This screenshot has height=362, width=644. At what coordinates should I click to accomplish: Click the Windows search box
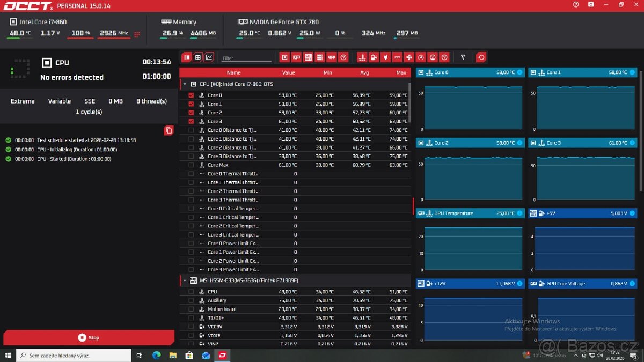(x=74, y=355)
